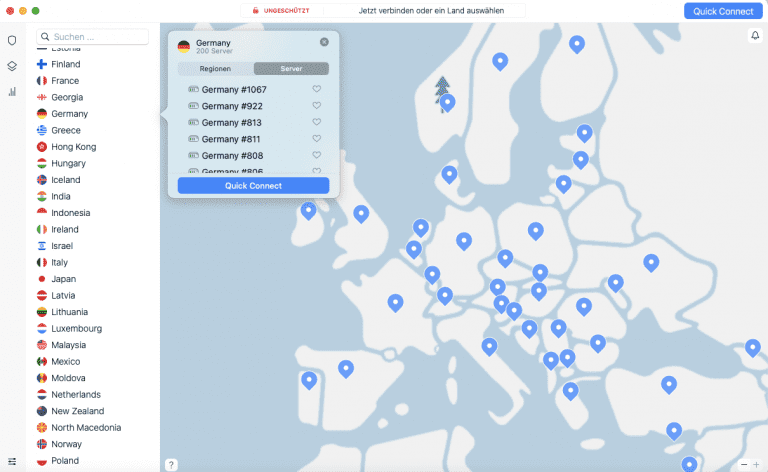Click the notification bell icon
768x472 pixels.
coord(755,36)
